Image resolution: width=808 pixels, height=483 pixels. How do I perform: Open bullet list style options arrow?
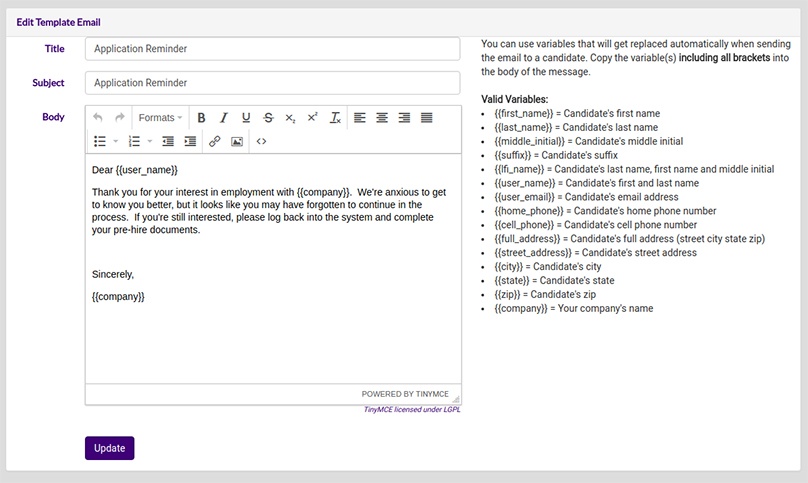115,141
